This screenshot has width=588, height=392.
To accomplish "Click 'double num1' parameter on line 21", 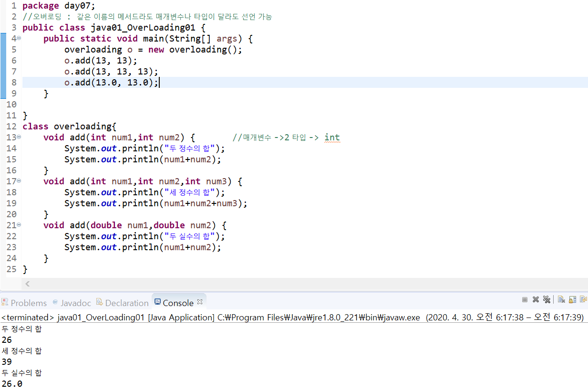I will [119, 225].
